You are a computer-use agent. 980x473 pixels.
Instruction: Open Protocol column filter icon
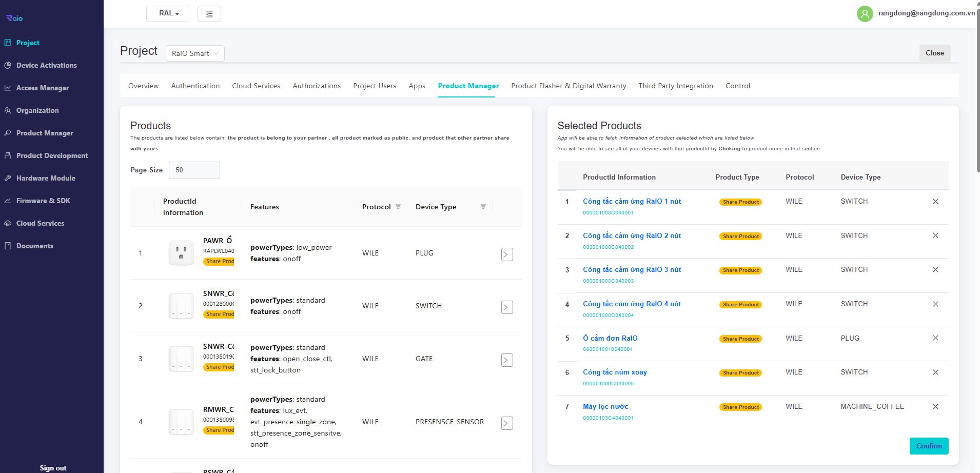[398, 207]
